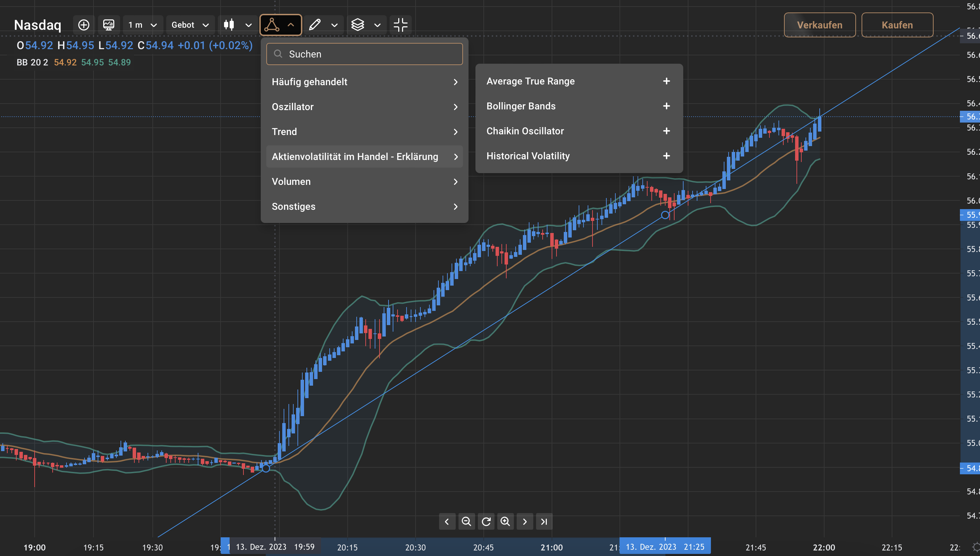Select the candlestick chart type icon
The image size is (980, 556).
[x=229, y=25]
